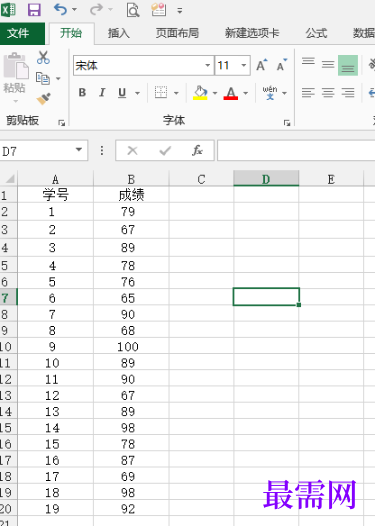This screenshot has height=526, width=375.
Task: Click the Insert Function fx button
Action: (197, 151)
